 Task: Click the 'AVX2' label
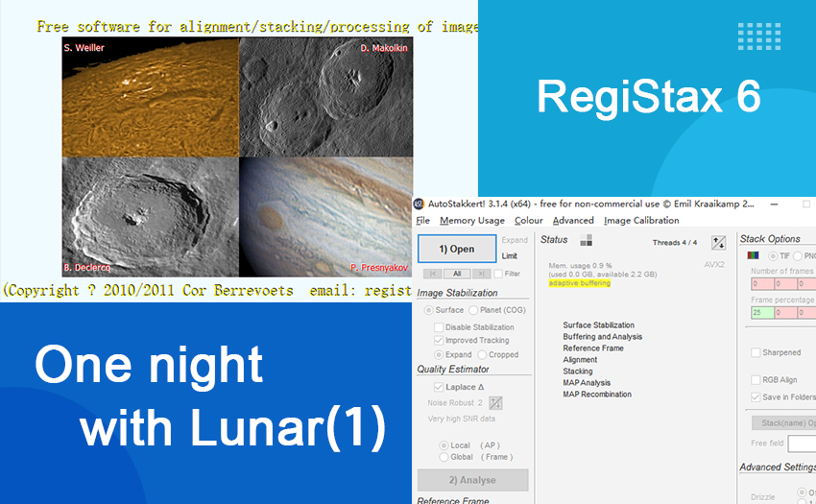714,265
